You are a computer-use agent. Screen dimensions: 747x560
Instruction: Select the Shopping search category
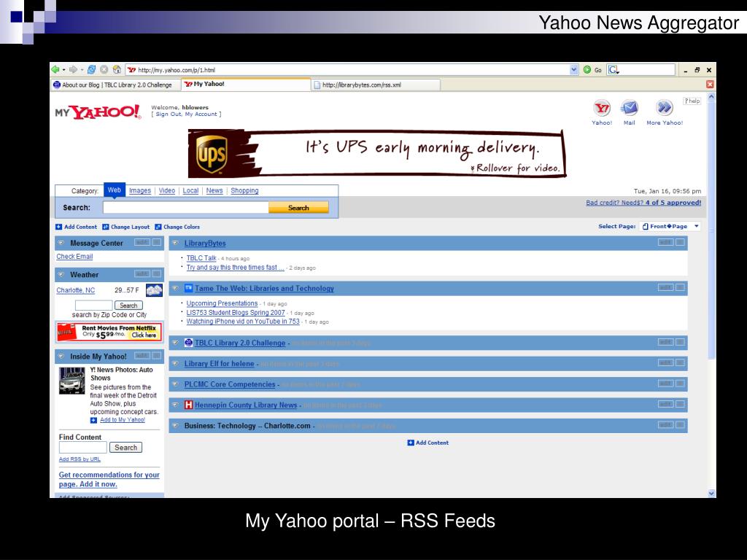click(x=245, y=190)
